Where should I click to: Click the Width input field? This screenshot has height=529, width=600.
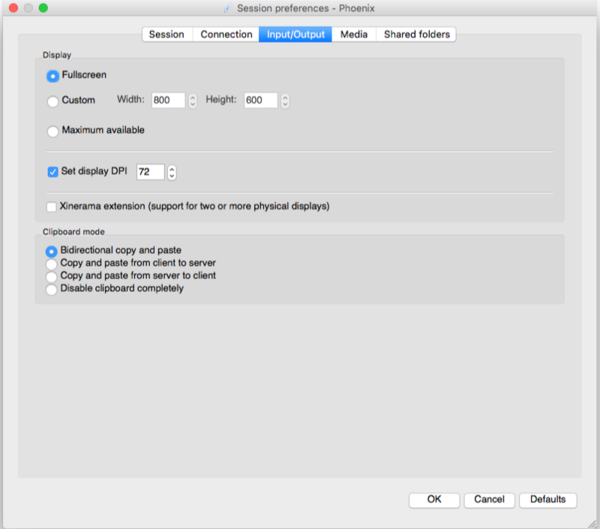click(167, 101)
